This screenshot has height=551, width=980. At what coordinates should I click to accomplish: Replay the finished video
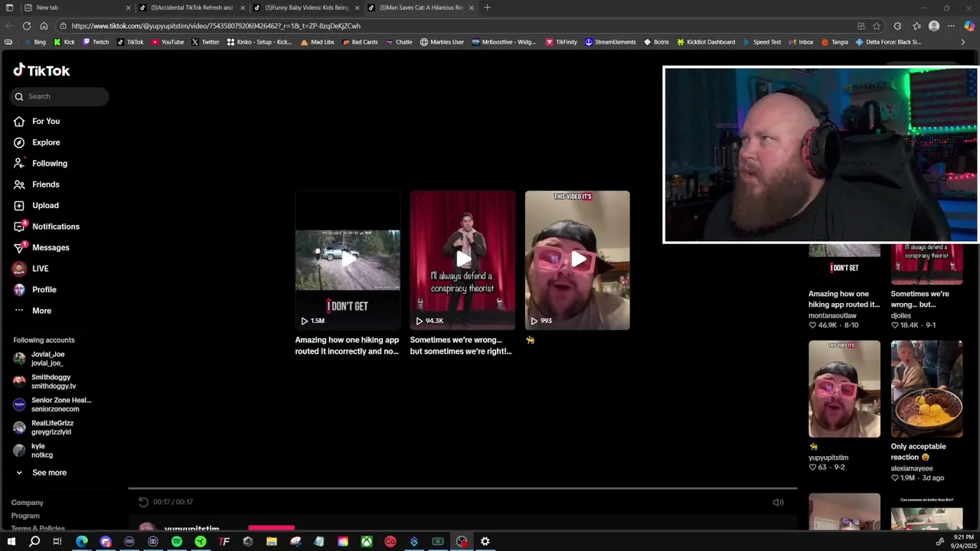(143, 502)
